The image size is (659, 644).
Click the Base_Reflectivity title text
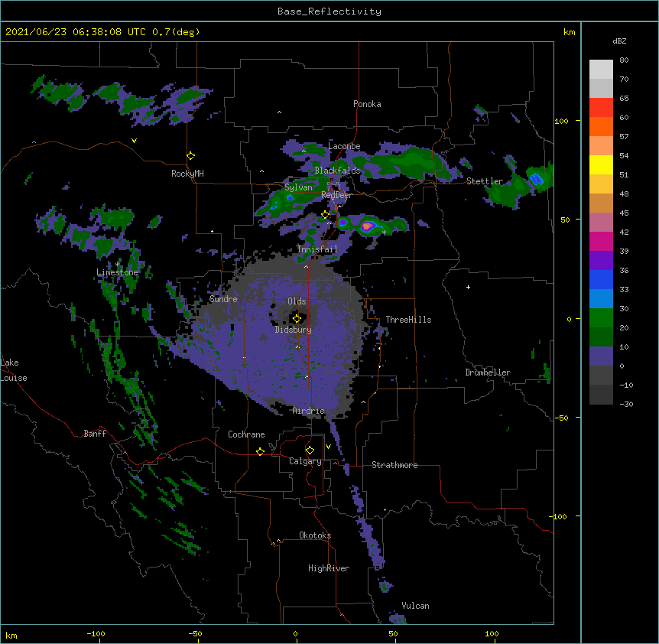(329, 11)
